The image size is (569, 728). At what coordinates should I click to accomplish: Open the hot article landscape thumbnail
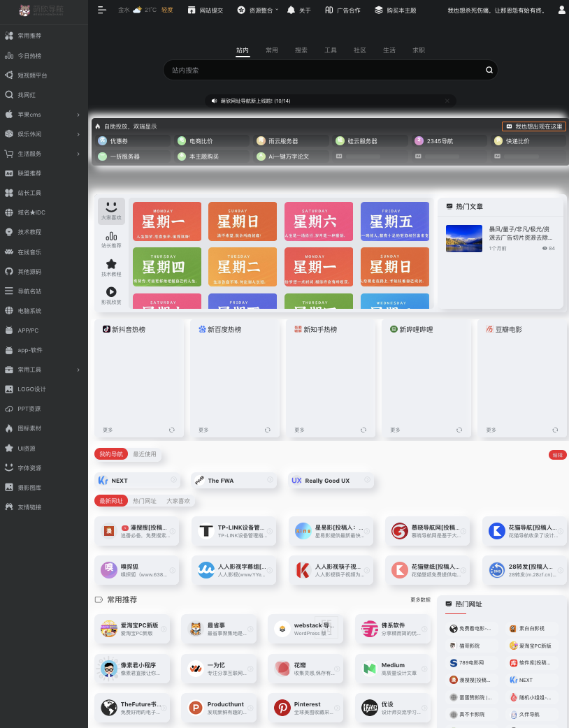pos(464,239)
